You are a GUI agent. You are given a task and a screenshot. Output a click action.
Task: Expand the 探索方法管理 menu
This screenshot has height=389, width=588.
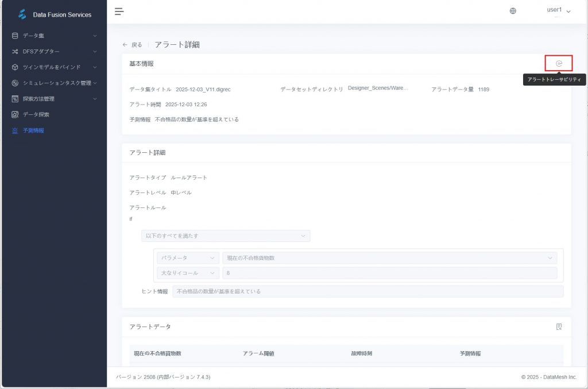point(54,99)
